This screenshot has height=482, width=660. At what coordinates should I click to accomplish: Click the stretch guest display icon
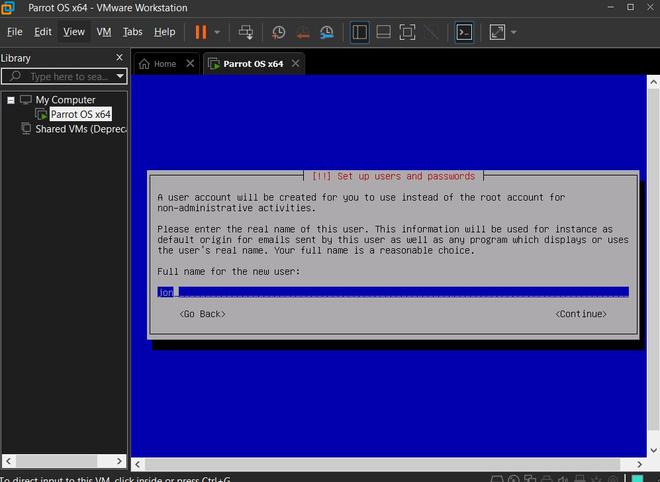pyautogui.click(x=497, y=32)
